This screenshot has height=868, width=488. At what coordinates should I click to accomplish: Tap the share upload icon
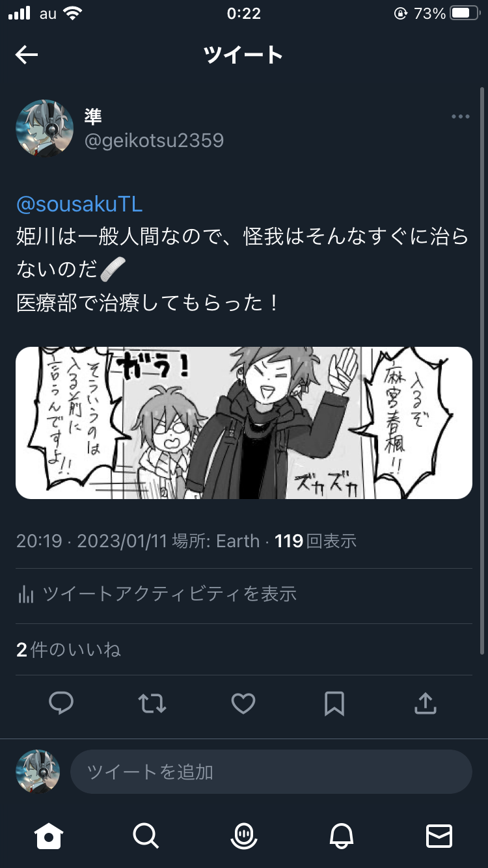click(426, 703)
